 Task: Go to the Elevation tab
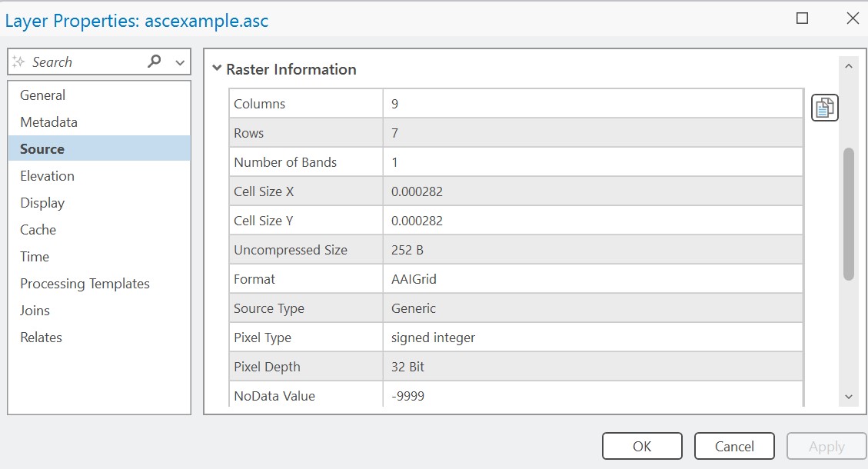47,176
